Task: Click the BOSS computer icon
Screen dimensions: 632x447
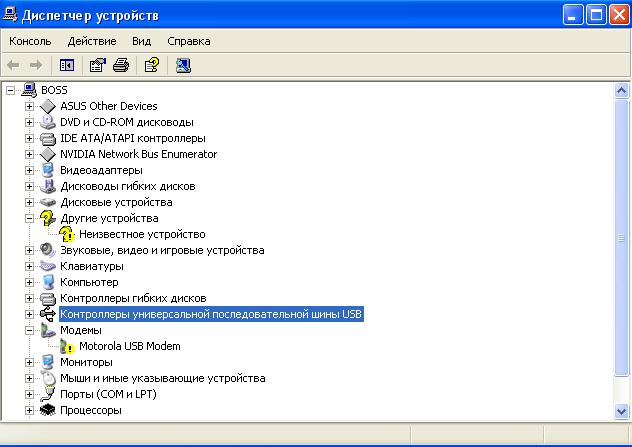Action: 29,90
